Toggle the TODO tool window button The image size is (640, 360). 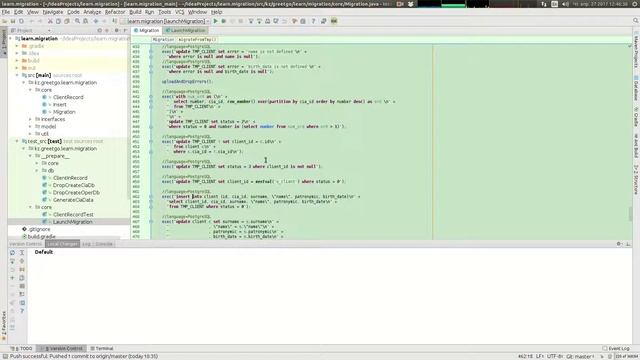click(x=21, y=349)
